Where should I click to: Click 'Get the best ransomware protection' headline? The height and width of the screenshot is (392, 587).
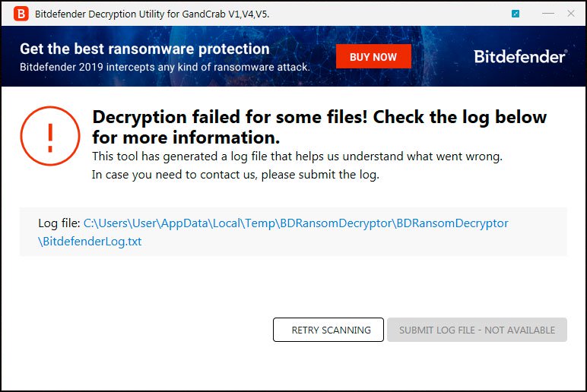click(144, 49)
